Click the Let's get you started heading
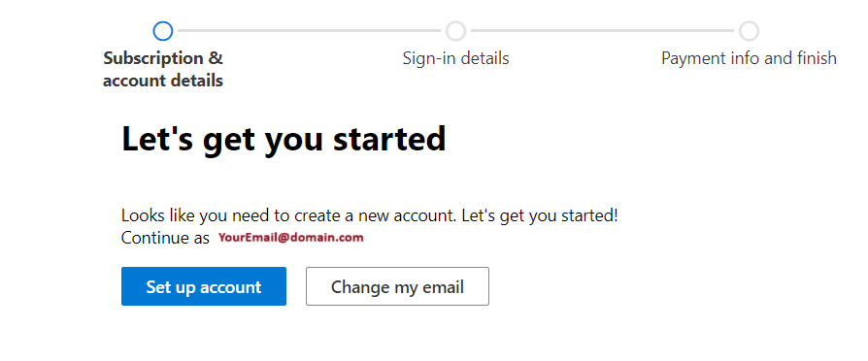This screenshot has height=361, width=868. pos(284,139)
